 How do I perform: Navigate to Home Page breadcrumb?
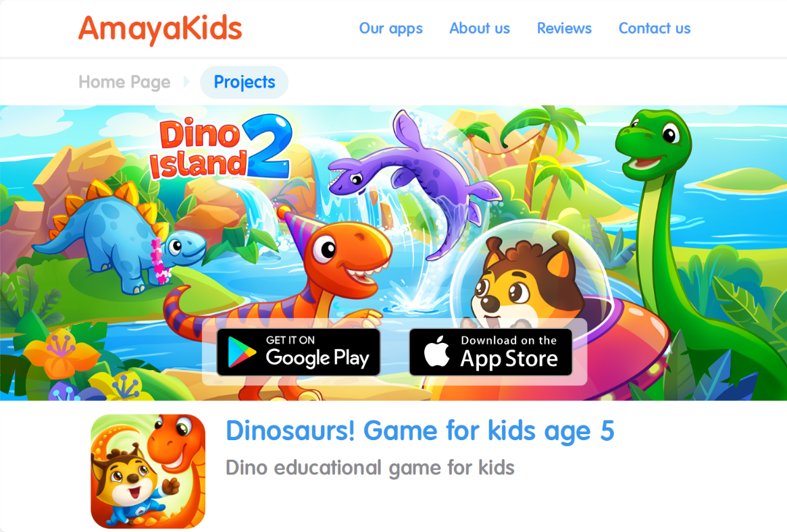pyautogui.click(x=124, y=82)
